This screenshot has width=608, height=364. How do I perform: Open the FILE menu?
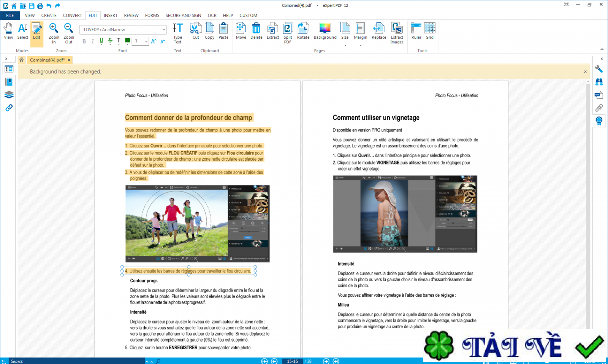[x=10, y=16]
